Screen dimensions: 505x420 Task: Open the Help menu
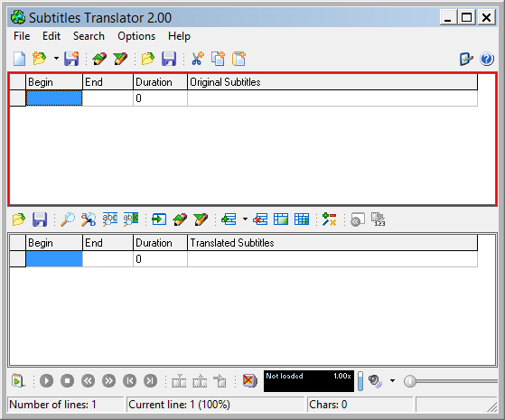click(x=179, y=36)
